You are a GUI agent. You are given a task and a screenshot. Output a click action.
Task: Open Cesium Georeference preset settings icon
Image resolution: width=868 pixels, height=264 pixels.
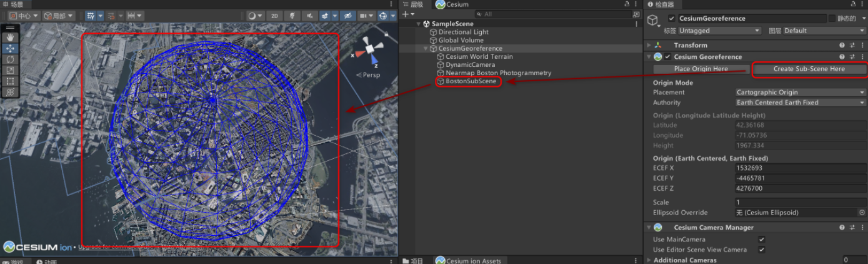pos(852,57)
